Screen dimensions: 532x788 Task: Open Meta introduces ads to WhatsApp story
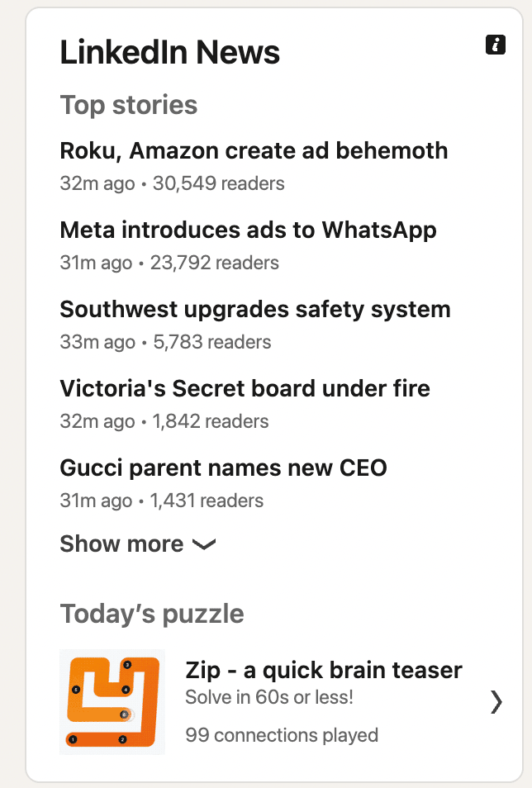pyautogui.click(x=248, y=230)
